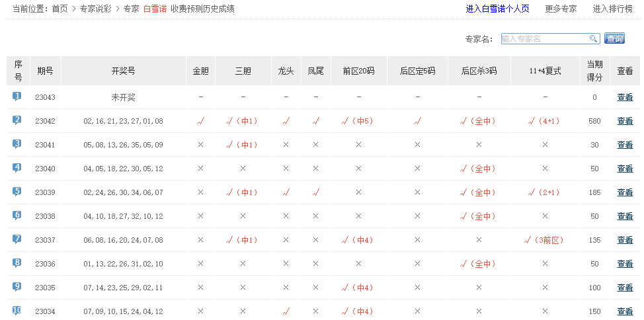
Task: Click rank badge number 8 icon
Action: click(x=17, y=263)
